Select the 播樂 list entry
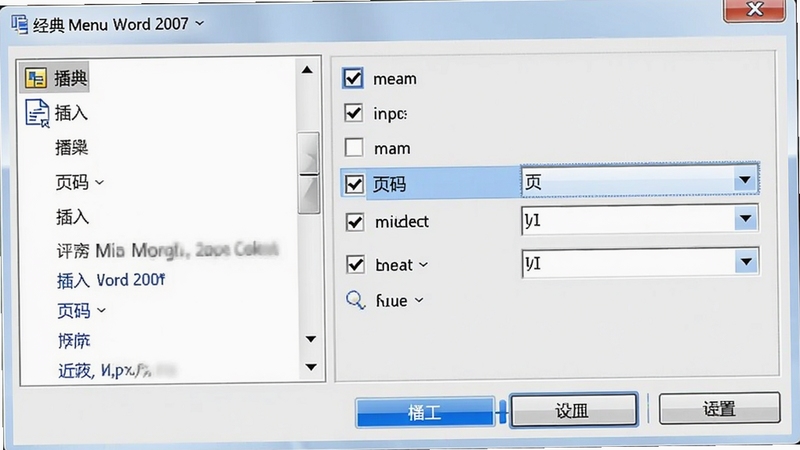 (x=71, y=148)
